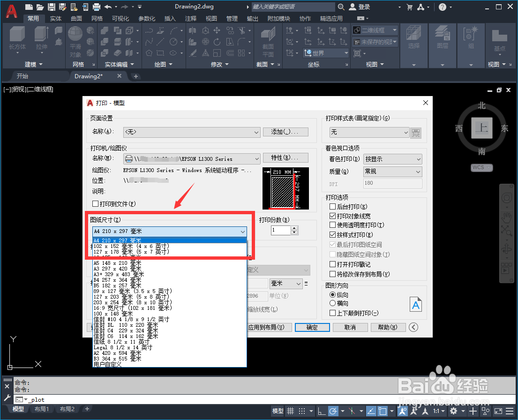
Task: Click the Save icon in quick access toolbar
Action: (51, 7)
